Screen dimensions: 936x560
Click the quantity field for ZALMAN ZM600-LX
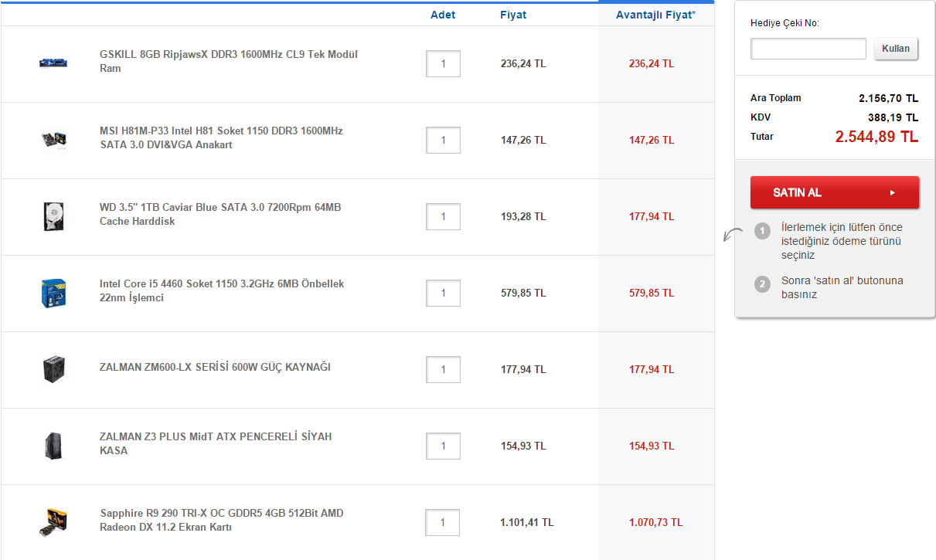click(443, 370)
